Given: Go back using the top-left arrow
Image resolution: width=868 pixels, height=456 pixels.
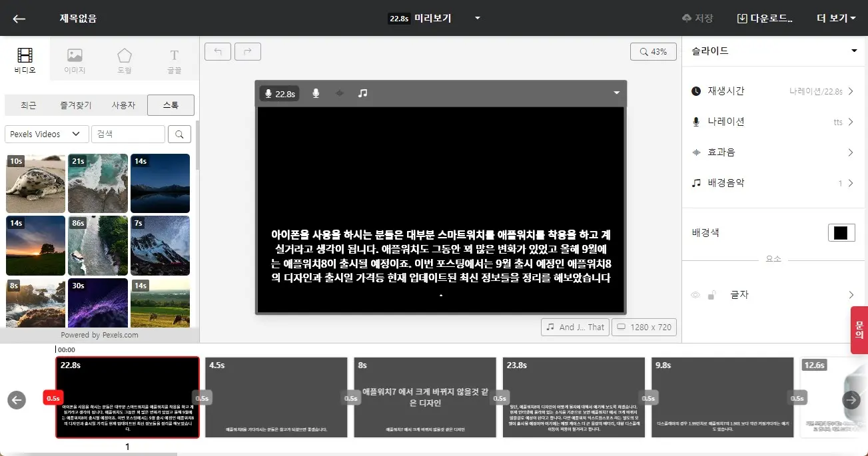Looking at the screenshot, I should (x=19, y=19).
